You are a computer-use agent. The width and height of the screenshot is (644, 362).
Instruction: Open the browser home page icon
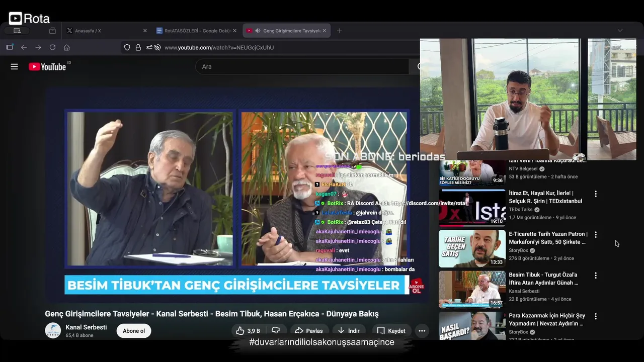pyautogui.click(x=66, y=47)
